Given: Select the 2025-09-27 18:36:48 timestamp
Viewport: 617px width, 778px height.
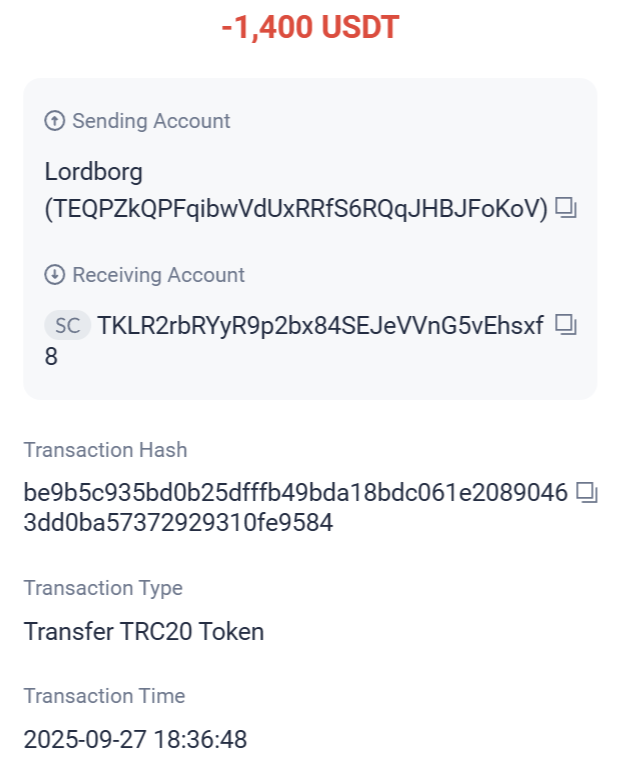Looking at the screenshot, I should tap(135, 740).
